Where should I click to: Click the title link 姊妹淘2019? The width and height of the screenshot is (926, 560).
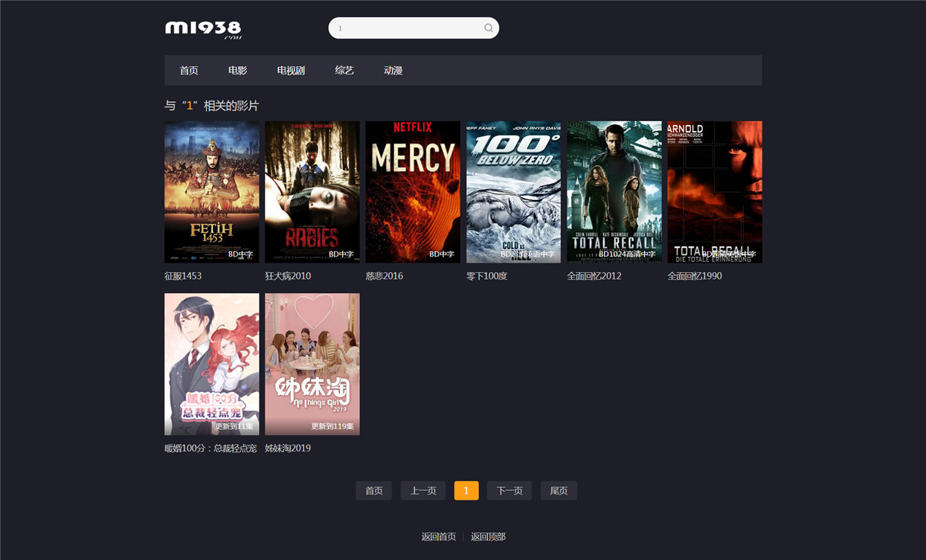(x=288, y=448)
